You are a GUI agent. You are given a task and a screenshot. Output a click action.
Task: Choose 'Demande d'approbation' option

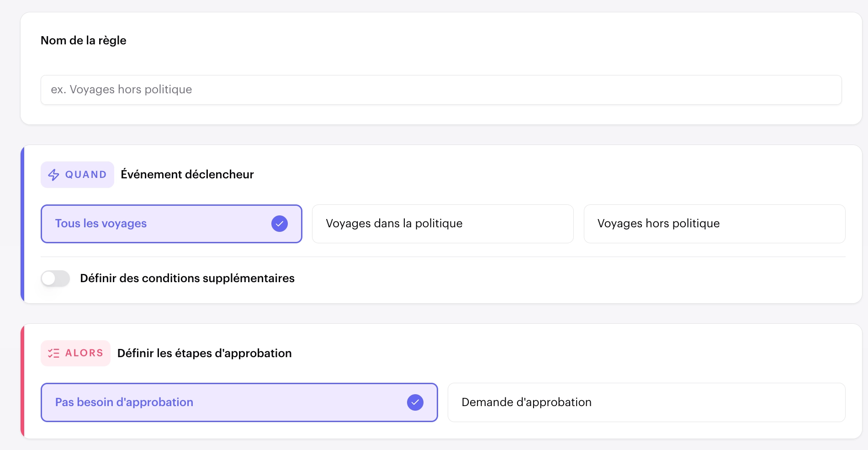tap(646, 402)
